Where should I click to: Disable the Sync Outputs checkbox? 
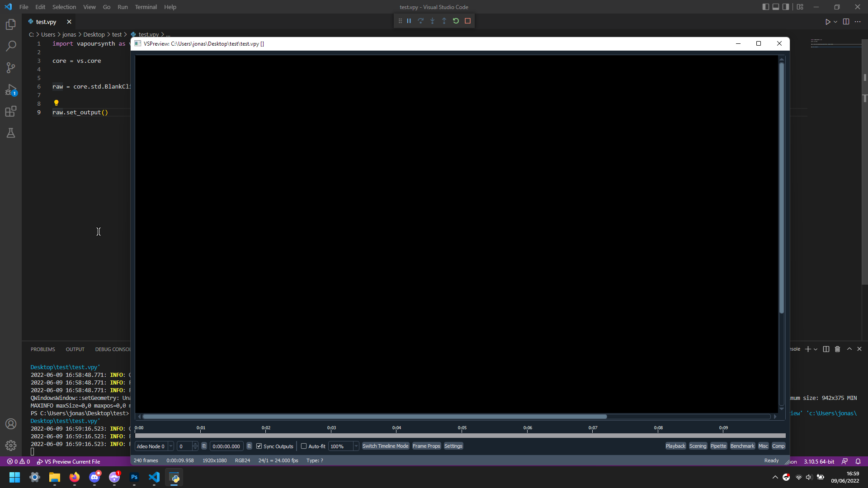[259, 446]
